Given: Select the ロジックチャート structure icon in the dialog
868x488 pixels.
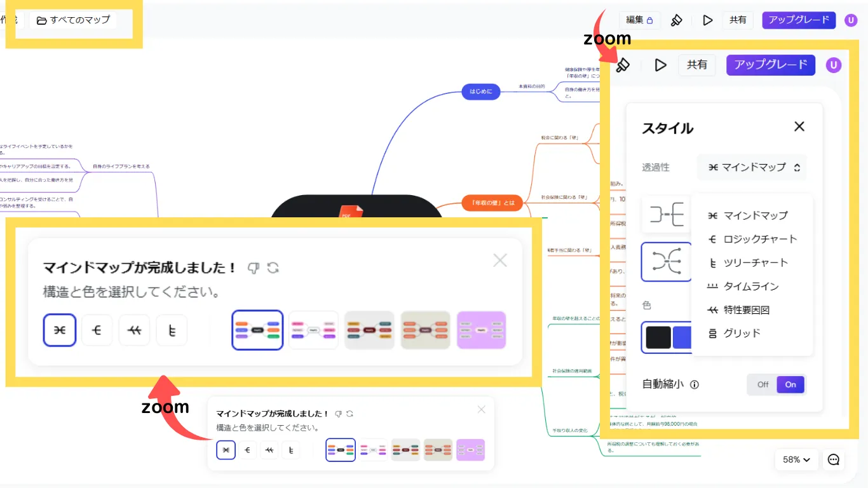Looking at the screenshot, I should click(x=97, y=330).
